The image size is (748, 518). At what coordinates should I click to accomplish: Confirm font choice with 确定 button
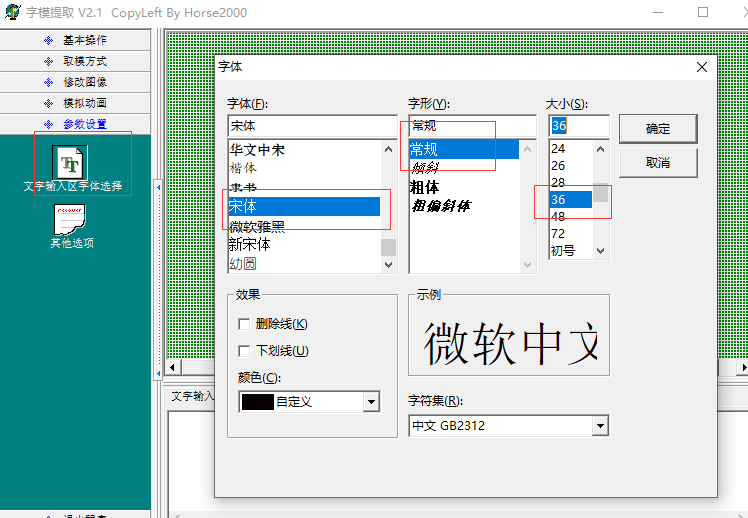coord(658,129)
